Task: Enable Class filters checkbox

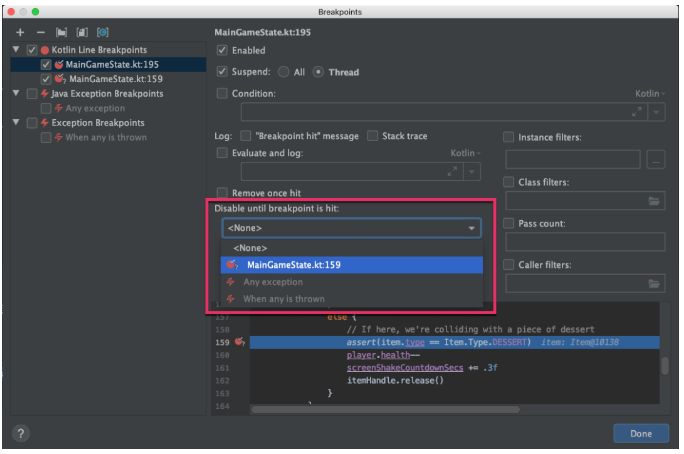Action: pyautogui.click(x=508, y=182)
